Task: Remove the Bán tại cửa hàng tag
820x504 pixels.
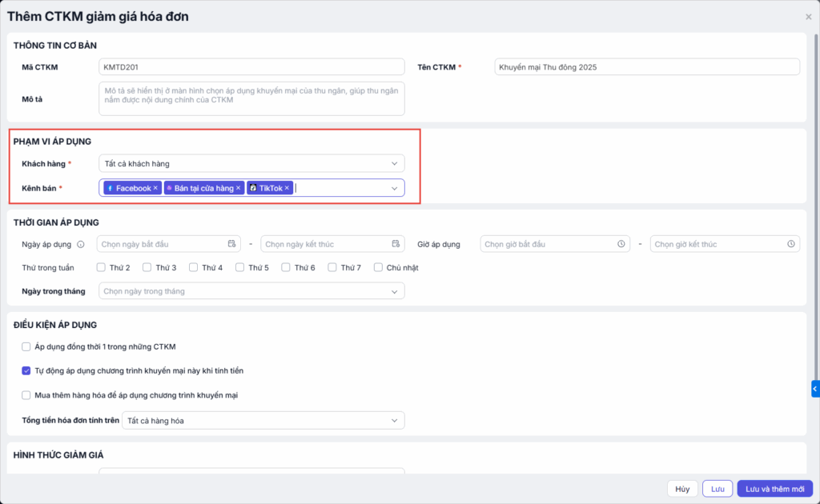Action: pos(239,188)
